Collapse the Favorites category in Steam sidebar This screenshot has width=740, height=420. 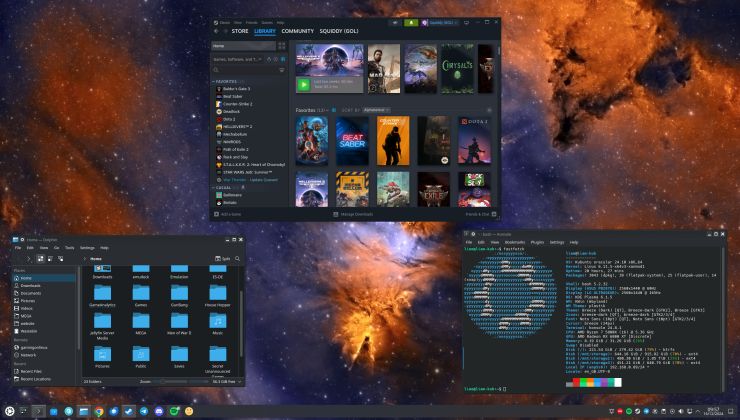[215, 81]
